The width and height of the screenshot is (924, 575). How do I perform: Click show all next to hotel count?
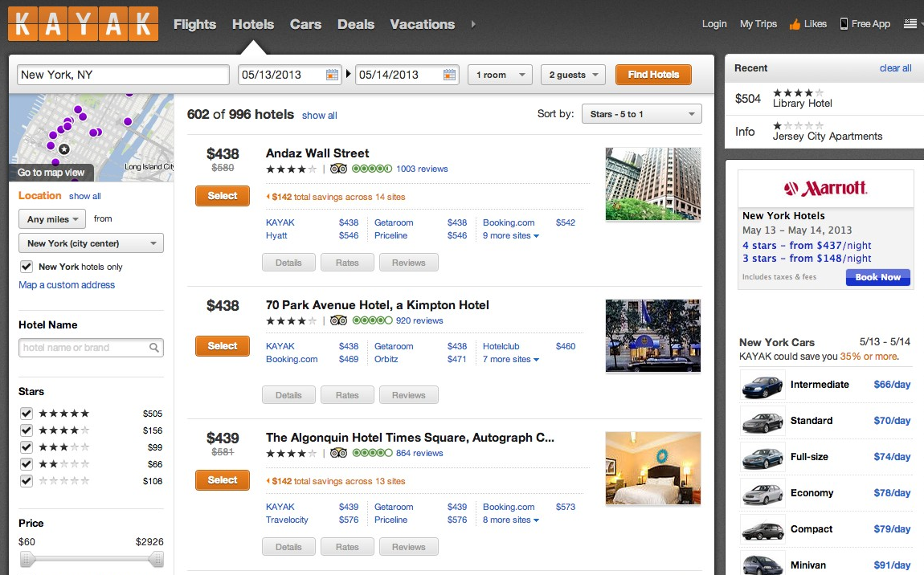(x=320, y=116)
